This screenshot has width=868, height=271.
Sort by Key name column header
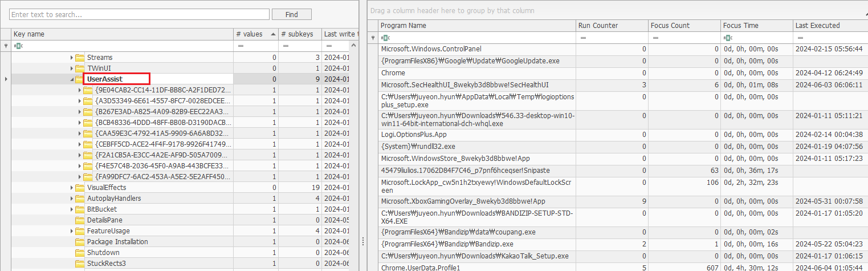click(122, 34)
